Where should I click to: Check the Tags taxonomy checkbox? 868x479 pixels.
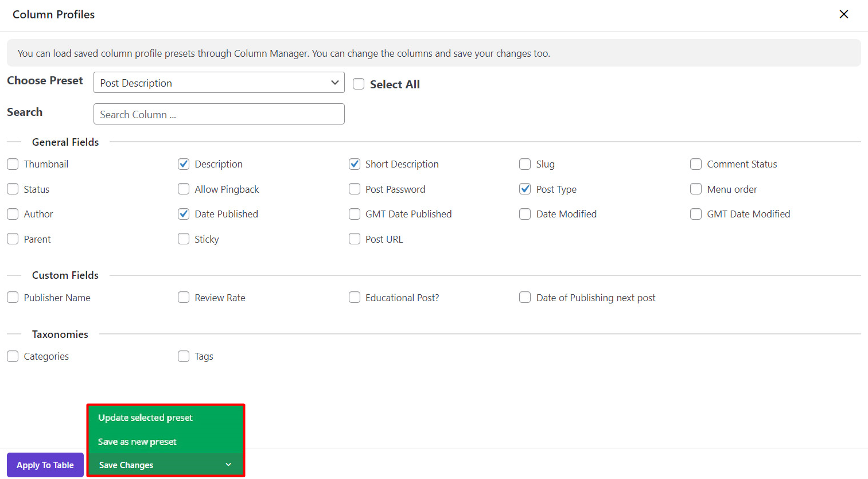click(184, 356)
